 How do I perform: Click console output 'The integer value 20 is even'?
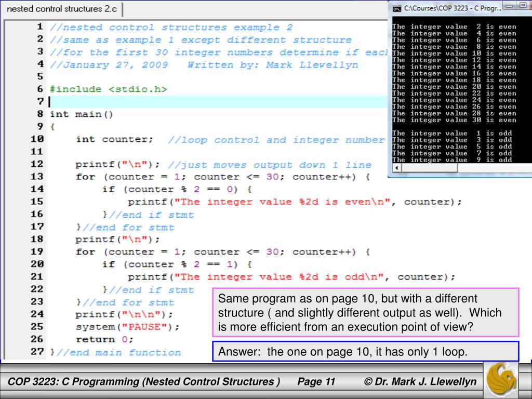coord(454,87)
